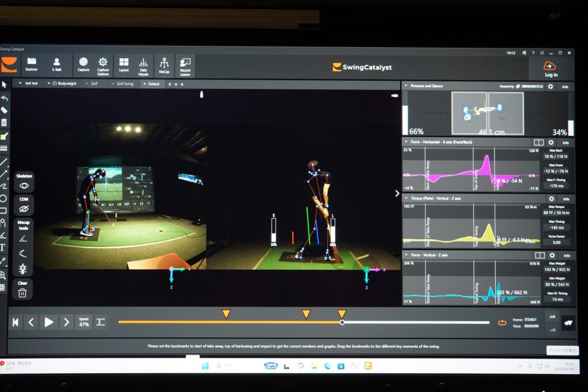Open the MoCap tool
Image resolution: width=588 pixels, height=392 pixels.
click(x=164, y=63)
